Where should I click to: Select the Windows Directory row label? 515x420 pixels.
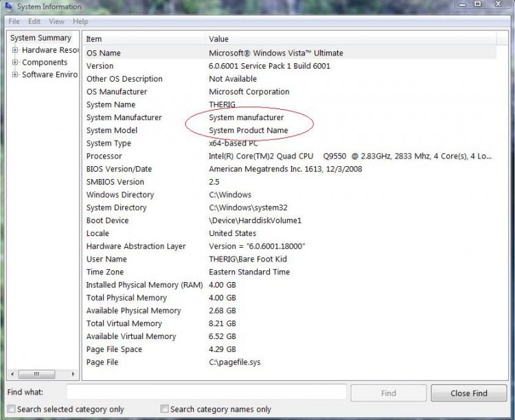[x=120, y=195]
